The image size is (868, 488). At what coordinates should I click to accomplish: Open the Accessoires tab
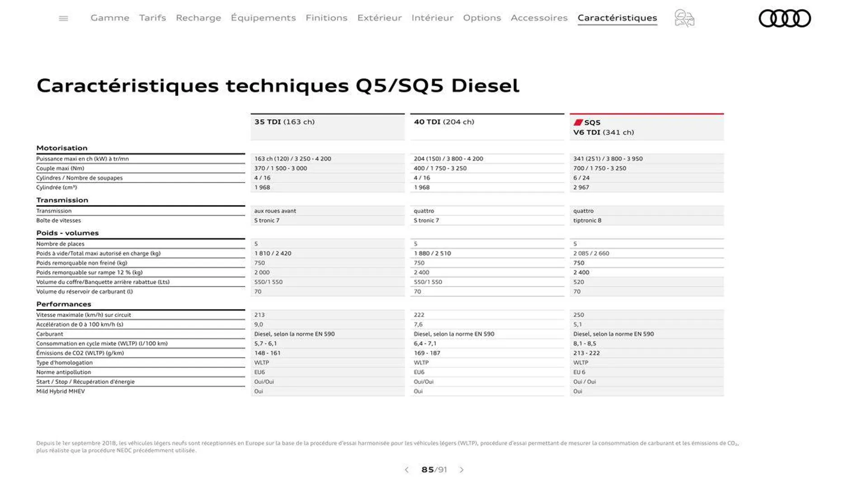tap(539, 18)
